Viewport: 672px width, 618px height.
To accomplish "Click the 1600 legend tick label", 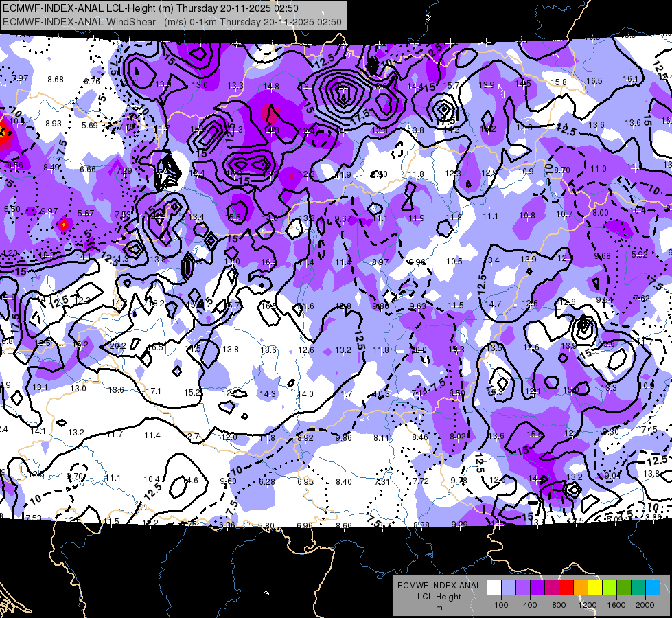I will [x=616, y=605].
